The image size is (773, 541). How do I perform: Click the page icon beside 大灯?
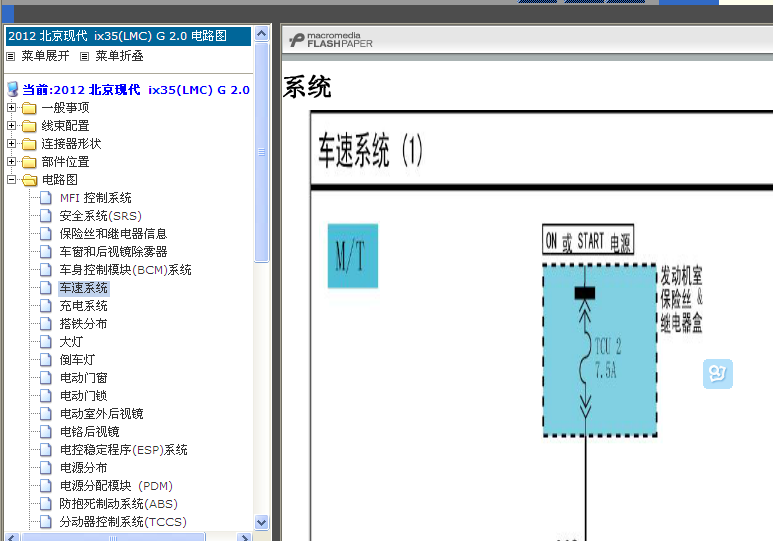pyautogui.click(x=45, y=342)
